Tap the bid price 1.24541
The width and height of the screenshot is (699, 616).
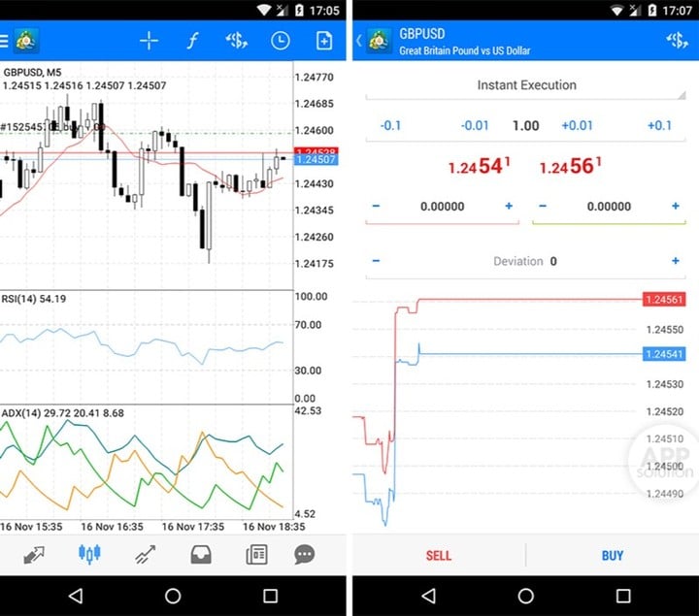tap(479, 167)
